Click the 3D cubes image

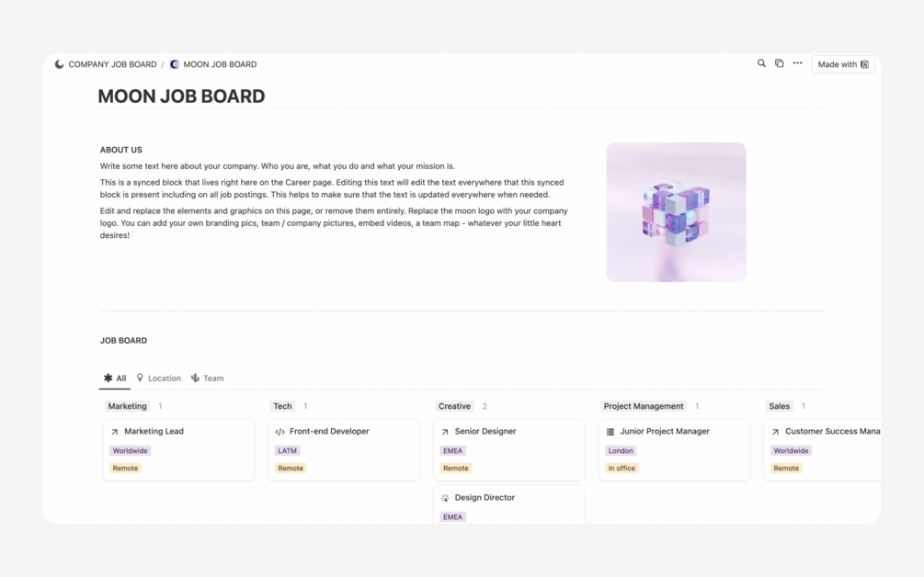[x=676, y=212]
